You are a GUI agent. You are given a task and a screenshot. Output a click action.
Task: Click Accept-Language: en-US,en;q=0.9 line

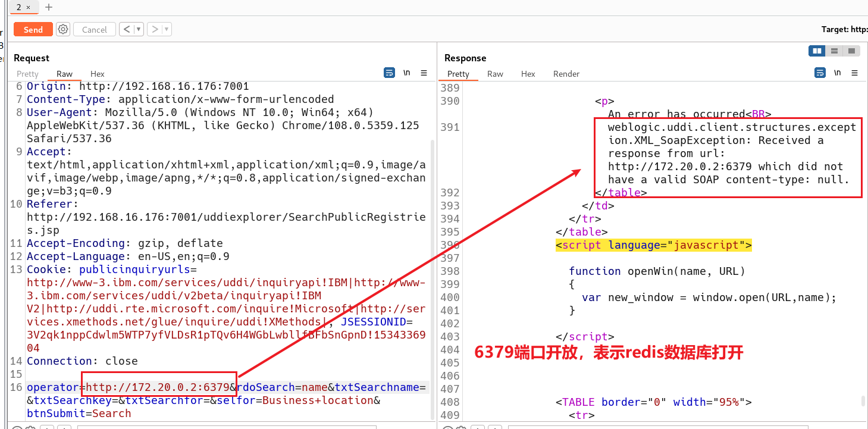click(x=128, y=256)
